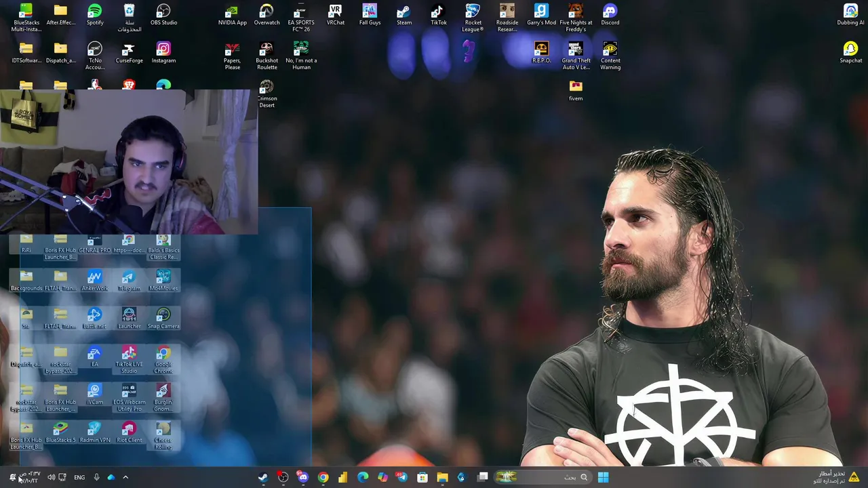Image resolution: width=868 pixels, height=488 pixels.
Task: Open the EA app desktop shortcut
Action: click(x=94, y=357)
